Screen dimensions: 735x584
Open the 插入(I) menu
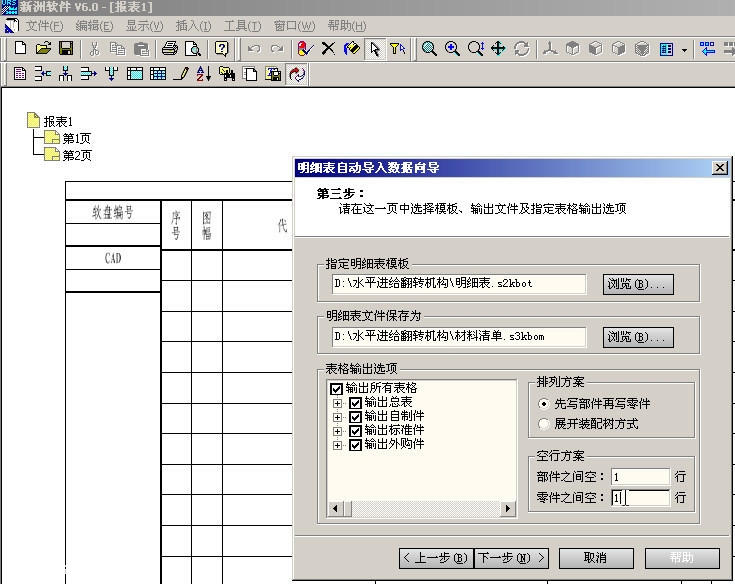point(193,26)
